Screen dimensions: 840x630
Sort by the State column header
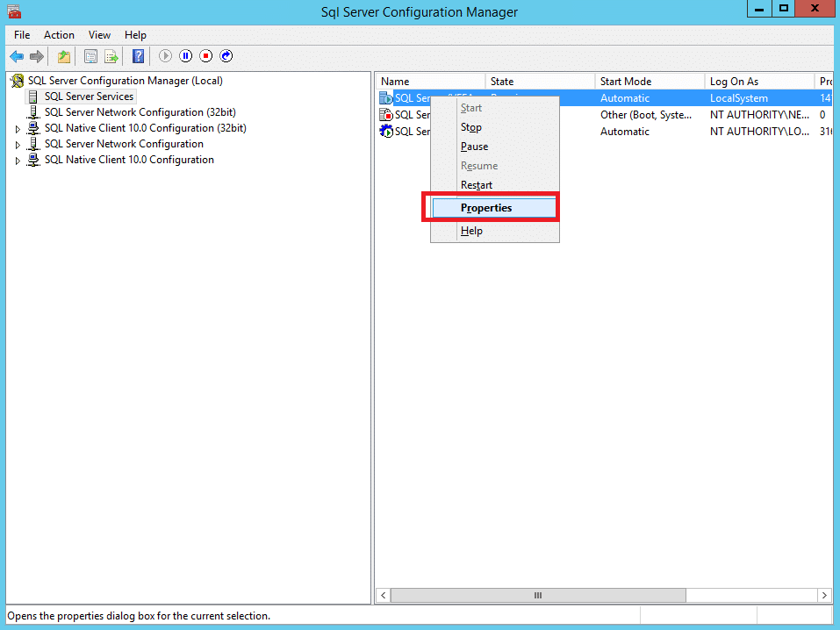(x=540, y=82)
